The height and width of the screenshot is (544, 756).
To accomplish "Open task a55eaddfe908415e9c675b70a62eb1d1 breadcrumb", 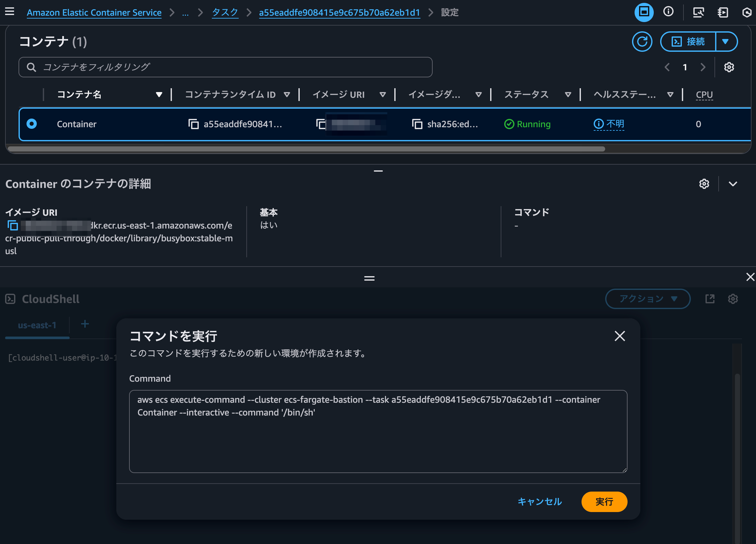I will (339, 13).
